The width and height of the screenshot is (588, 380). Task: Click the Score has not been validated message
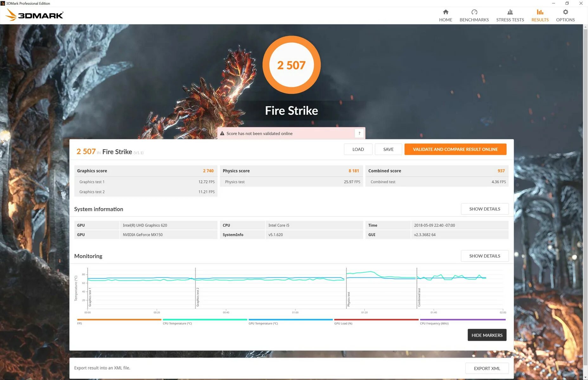(x=259, y=134)
